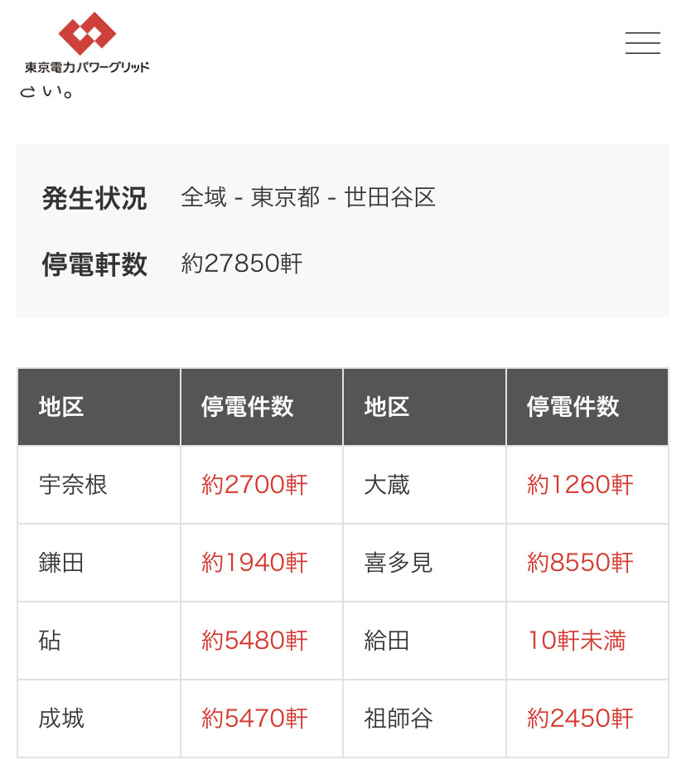The image size is (686, 784).
Task: Select the 砧 district cell
Action: pyautogui.click(x=99, y=641)
